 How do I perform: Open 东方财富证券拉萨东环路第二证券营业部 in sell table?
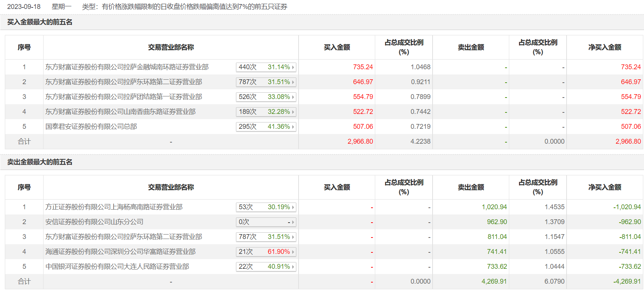[x=124, y=237]
